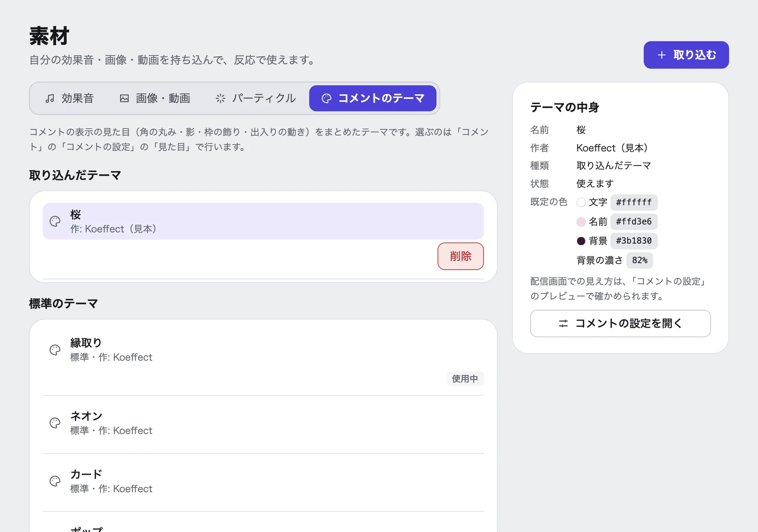Click the music note icon on 効果音 tab

coord(50,98)
